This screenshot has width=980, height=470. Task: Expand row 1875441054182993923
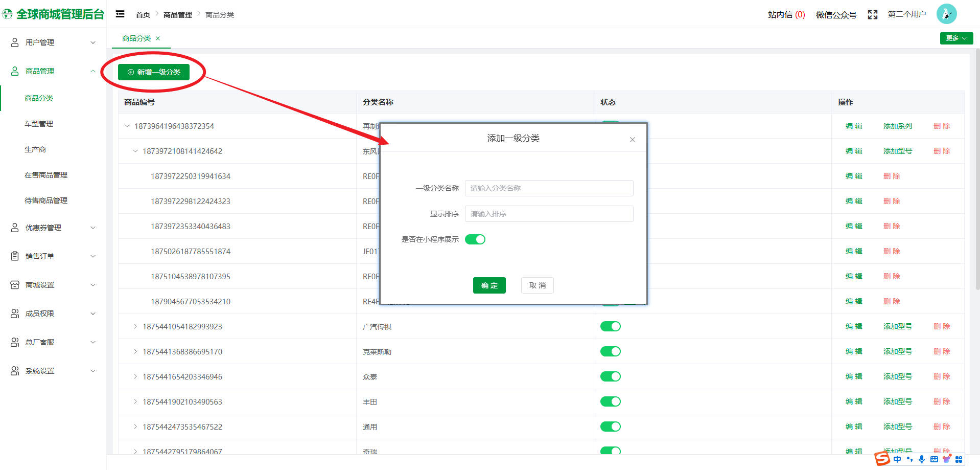135,326
